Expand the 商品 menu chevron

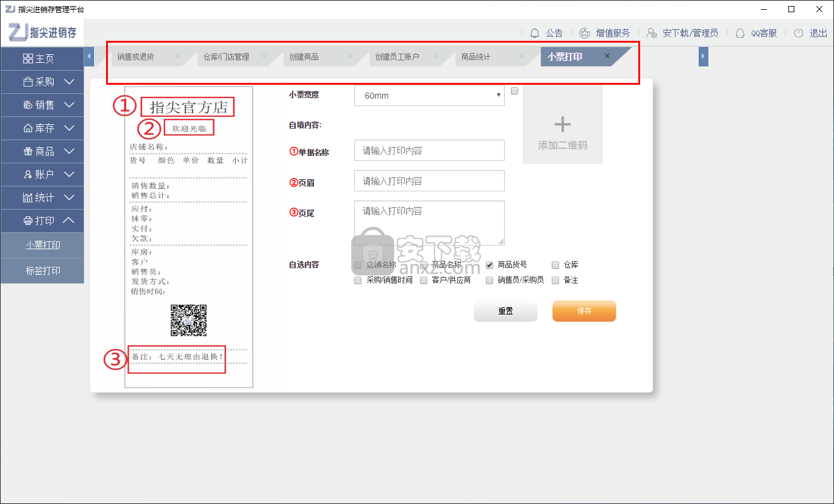(x=69, y=151)
